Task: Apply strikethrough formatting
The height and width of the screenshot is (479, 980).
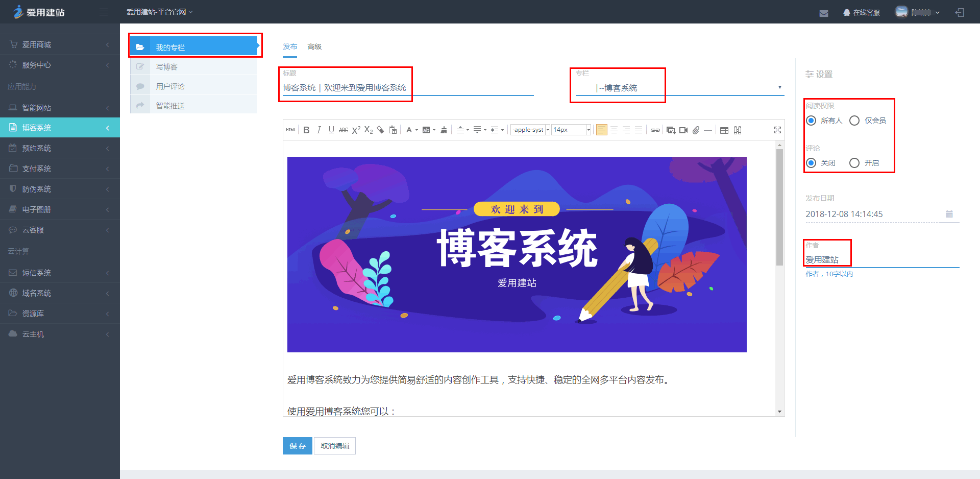Action: tap(344, 130)
